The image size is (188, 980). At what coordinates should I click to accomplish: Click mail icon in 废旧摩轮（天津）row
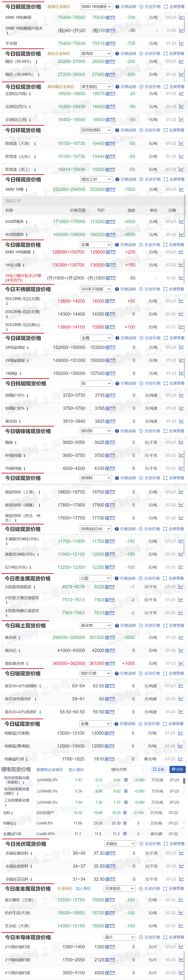point(113,900)
